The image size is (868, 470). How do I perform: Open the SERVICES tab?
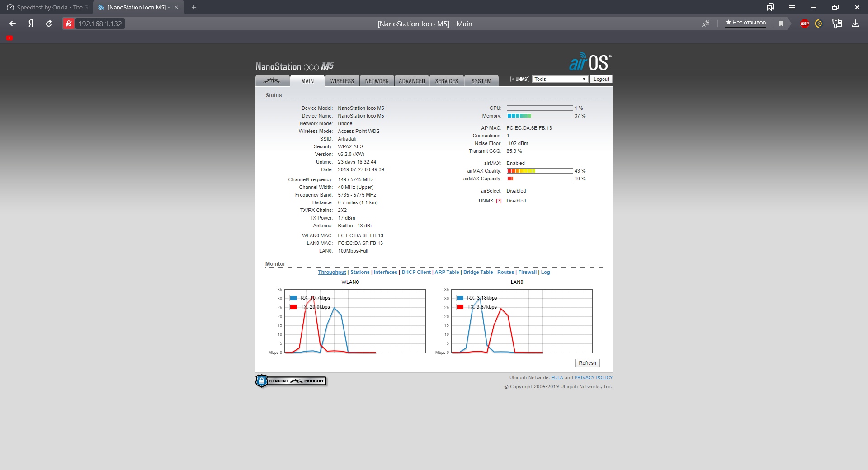click(x=447, y=81)
